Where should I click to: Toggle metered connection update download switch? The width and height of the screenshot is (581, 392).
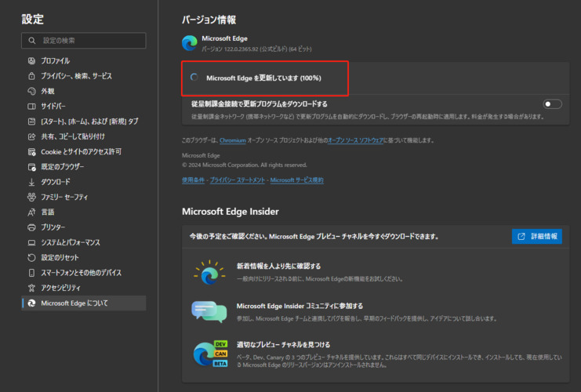pos(552,104)
